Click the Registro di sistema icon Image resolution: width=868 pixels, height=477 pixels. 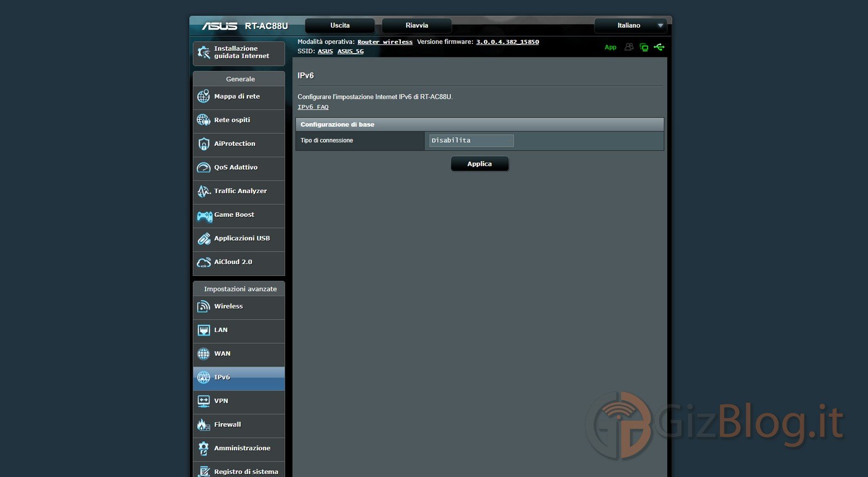click(203, 471)
